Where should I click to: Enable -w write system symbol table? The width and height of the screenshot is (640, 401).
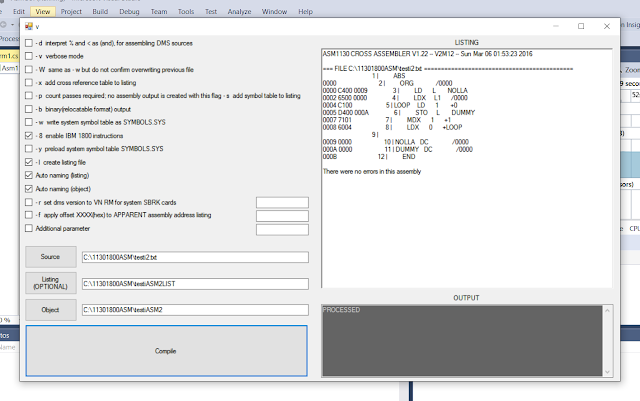tap(29, 122)
